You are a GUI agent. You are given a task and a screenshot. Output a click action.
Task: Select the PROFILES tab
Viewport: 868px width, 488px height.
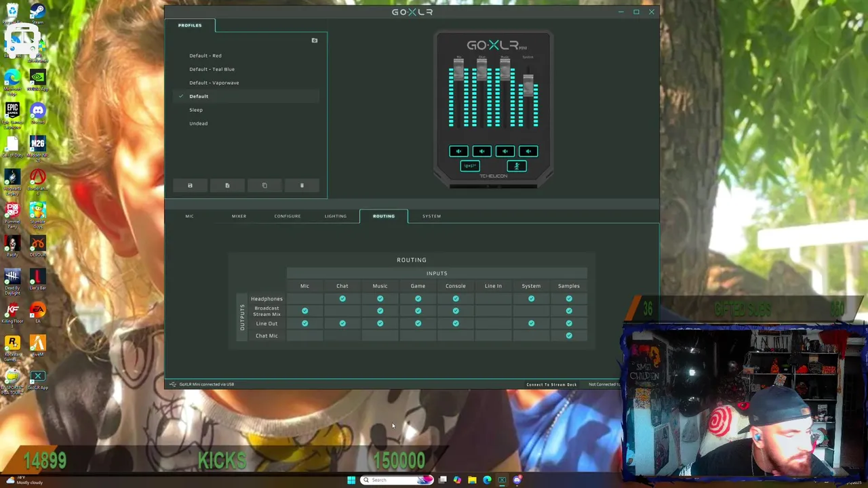pos(190,26)
